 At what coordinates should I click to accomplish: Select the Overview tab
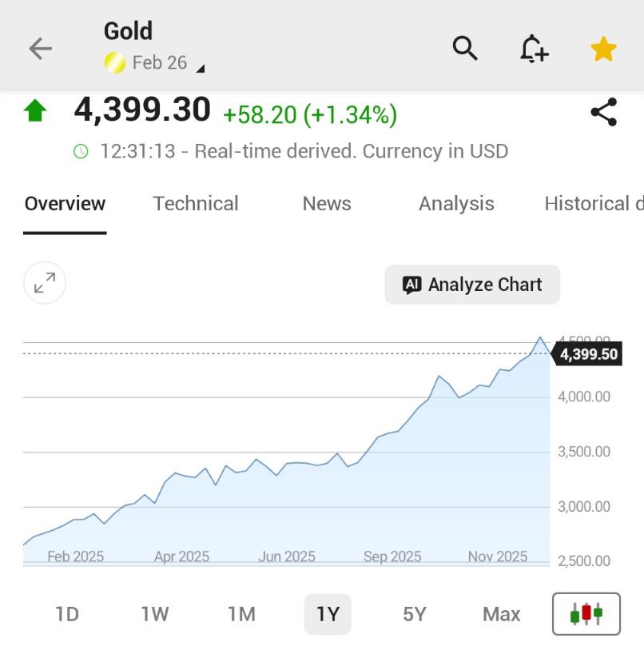click(65, 204)
